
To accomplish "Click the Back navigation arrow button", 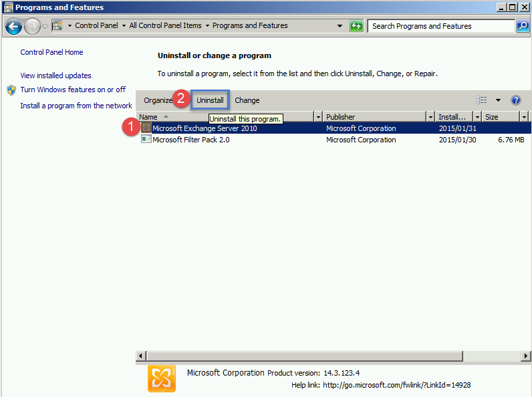I will [13, 26].
